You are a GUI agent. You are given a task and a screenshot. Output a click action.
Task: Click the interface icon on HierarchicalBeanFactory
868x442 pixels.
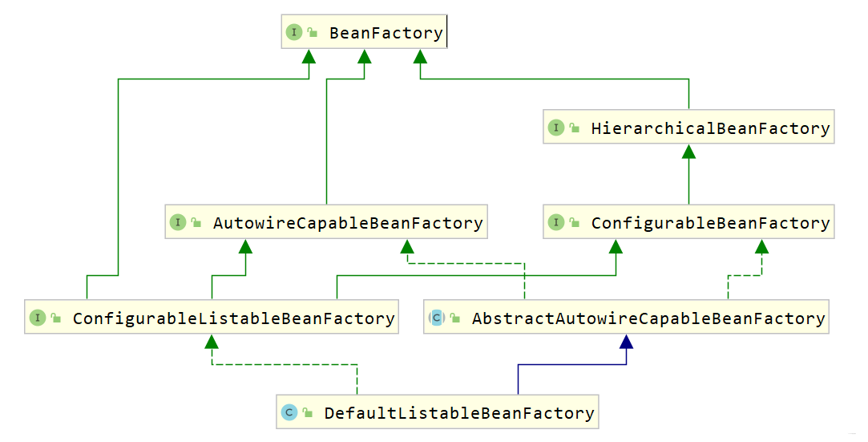click(x=555, y=128)
